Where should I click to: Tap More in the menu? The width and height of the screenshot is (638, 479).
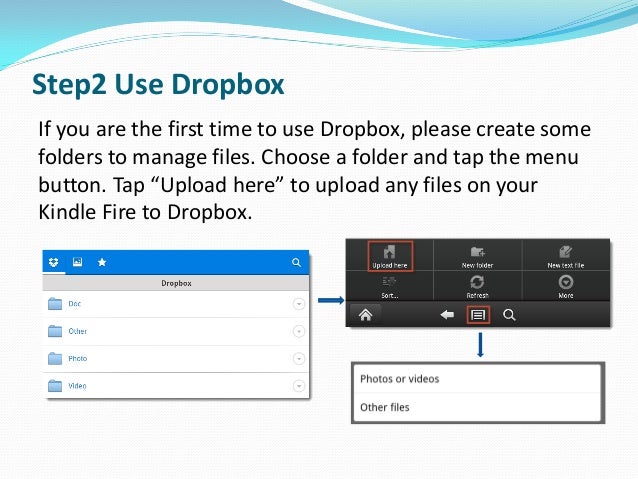(x=566, y=287)
